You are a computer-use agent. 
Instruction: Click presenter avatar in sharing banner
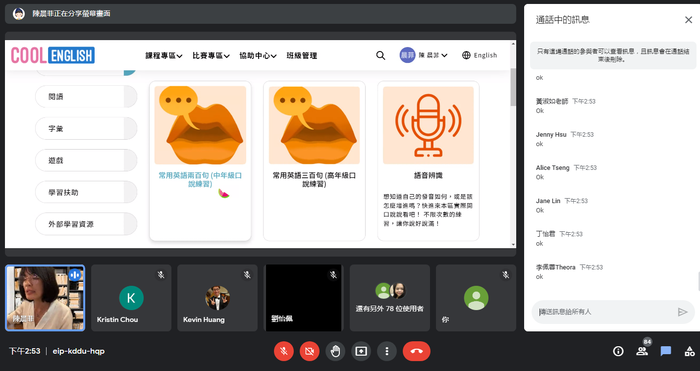[x=19, y=14]
